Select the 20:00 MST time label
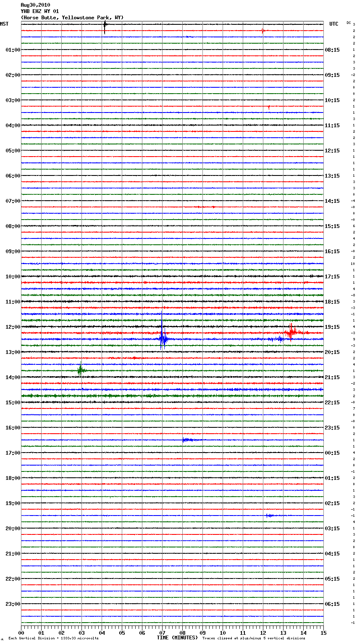This screenshot has width=357, height=644. (x=13, y=529)
